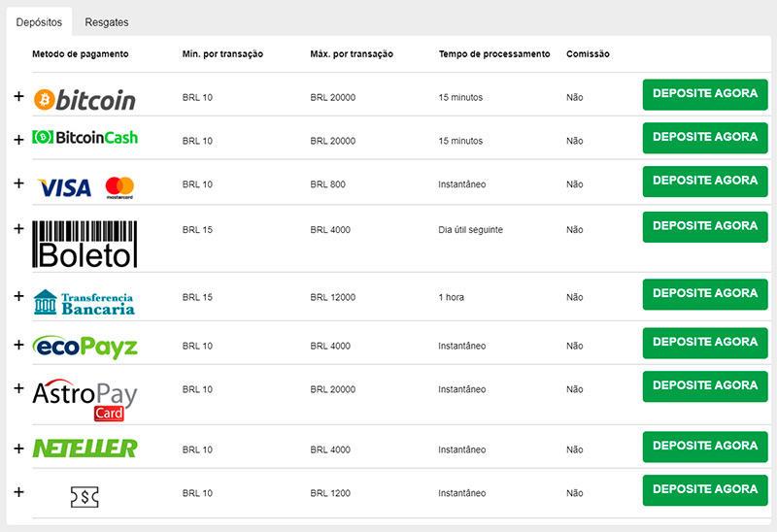Click the 'Comissão' column header
777x532 pixels.
588,54
